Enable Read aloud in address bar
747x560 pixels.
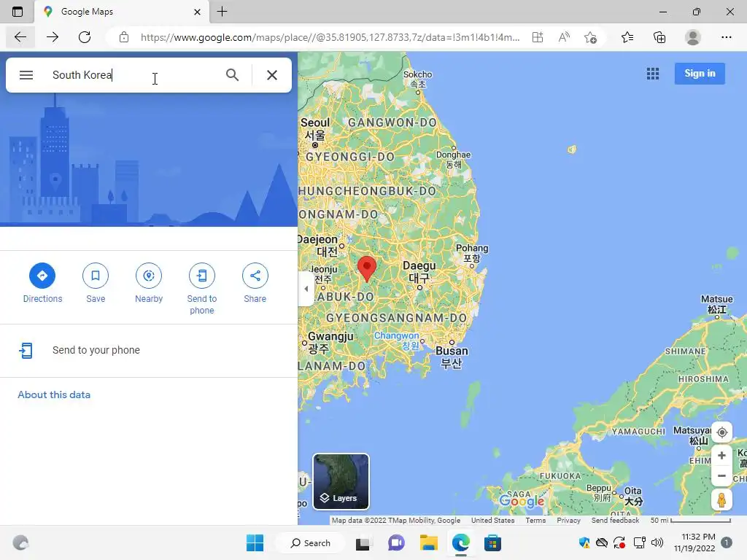[x=564, y=37]
